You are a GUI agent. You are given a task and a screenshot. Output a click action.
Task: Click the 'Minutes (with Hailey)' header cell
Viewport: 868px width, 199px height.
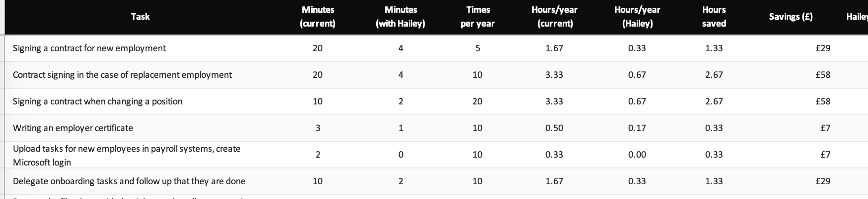click(400, 17)
